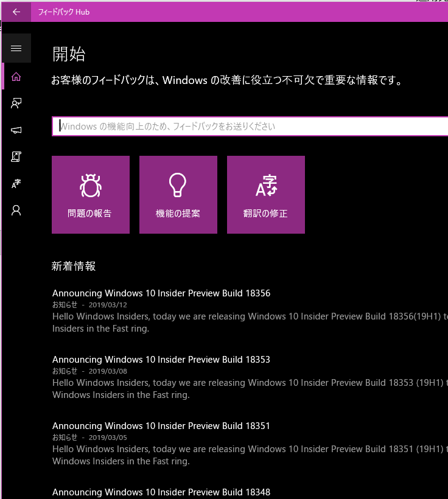Open the Feedback sidebar icon
The height and width of the screenshot is (499, 448).
point(16,103)
